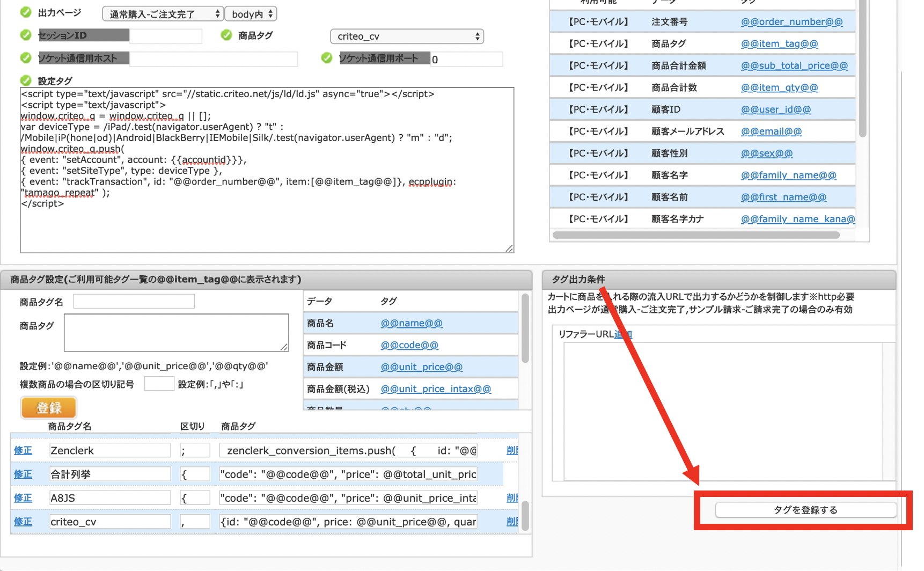This screenshot has height=571, width=924.
Task: Open the 通常購入-ご注文完了 output page dropdown
Action: pos(163,14)
